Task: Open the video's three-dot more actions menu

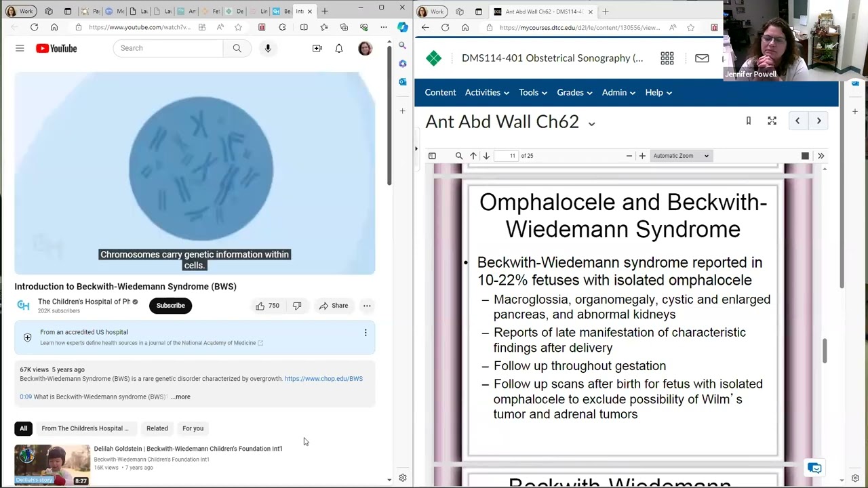Action: pos(367,306)
